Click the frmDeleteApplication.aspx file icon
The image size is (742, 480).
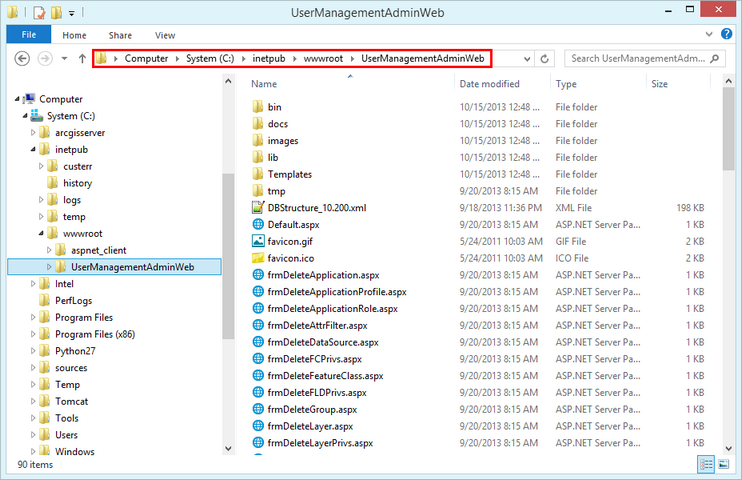coord(258,275)
